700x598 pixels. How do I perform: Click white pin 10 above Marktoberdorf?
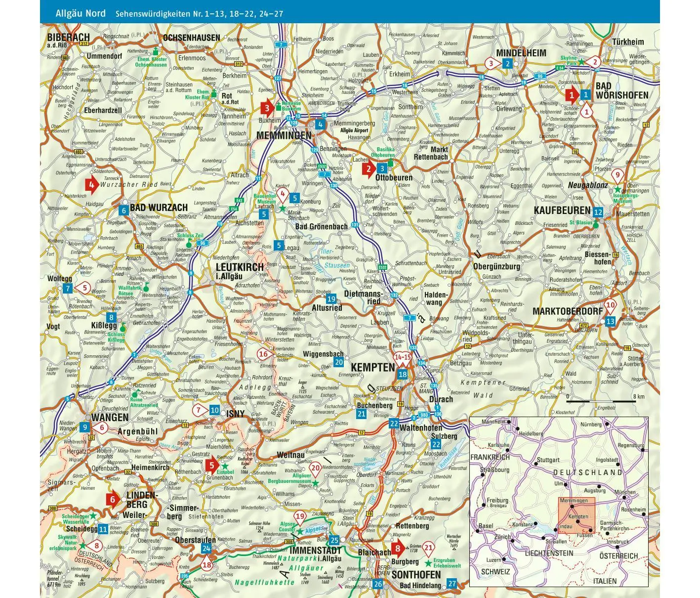click(x=611, y=306)
